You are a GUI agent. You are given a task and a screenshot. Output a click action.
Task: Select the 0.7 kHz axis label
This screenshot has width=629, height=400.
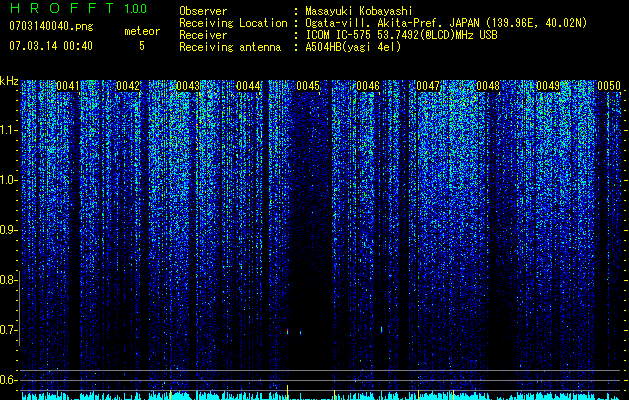(x=7, y=330)
